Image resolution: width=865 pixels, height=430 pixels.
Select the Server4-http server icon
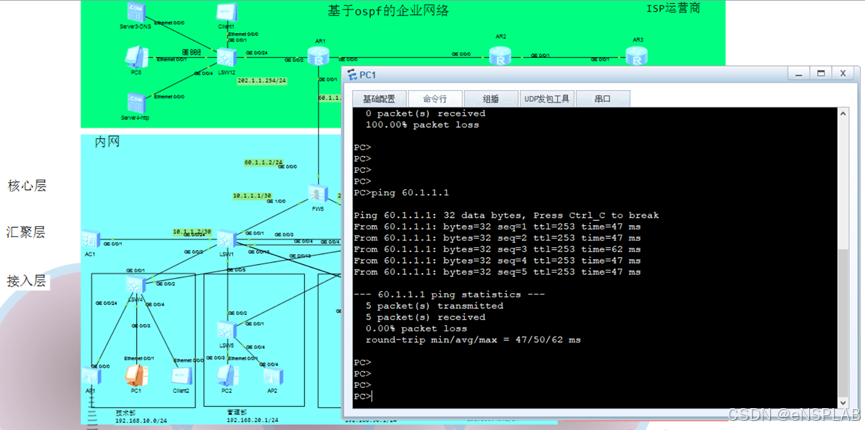click(x=135, y=102)
